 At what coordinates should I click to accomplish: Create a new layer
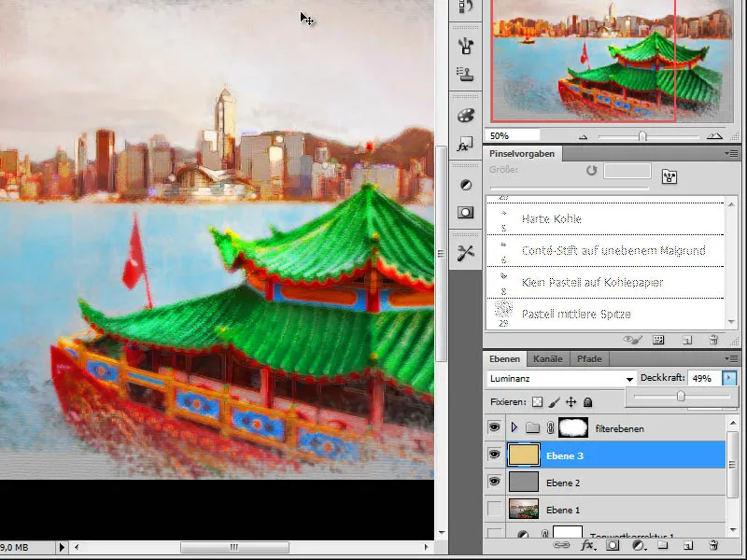point(687,545)
